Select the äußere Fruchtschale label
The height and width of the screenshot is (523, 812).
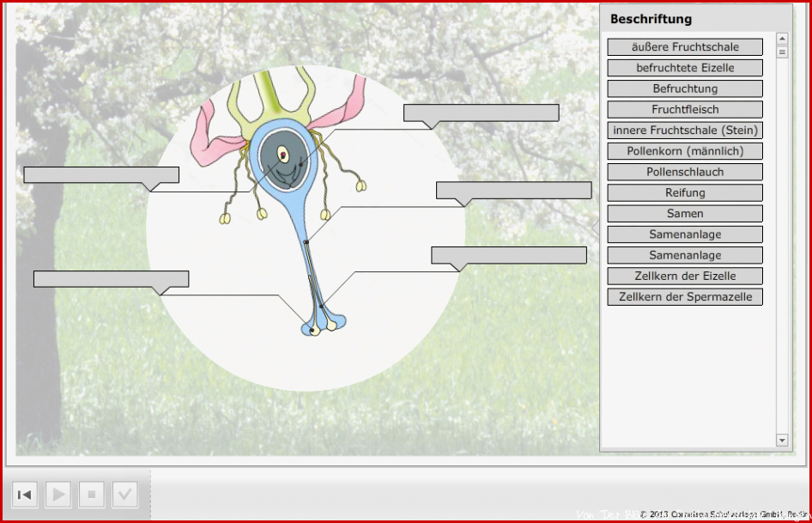[685, 46]
